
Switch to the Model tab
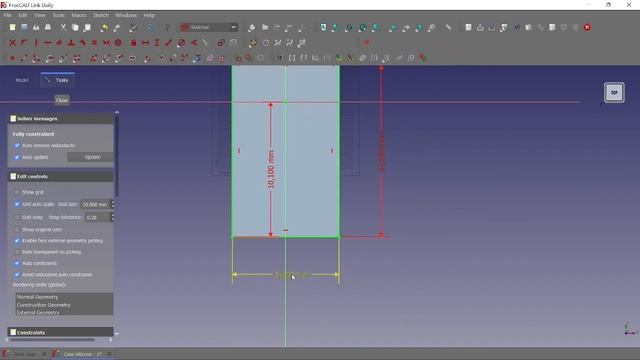pyautogui.click(x=22, y=80)
